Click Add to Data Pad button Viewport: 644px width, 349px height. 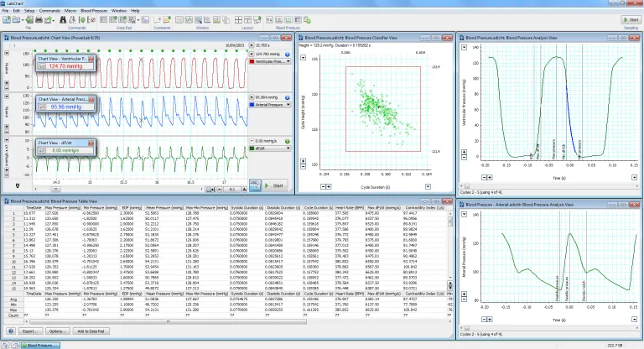coord(91,331)
